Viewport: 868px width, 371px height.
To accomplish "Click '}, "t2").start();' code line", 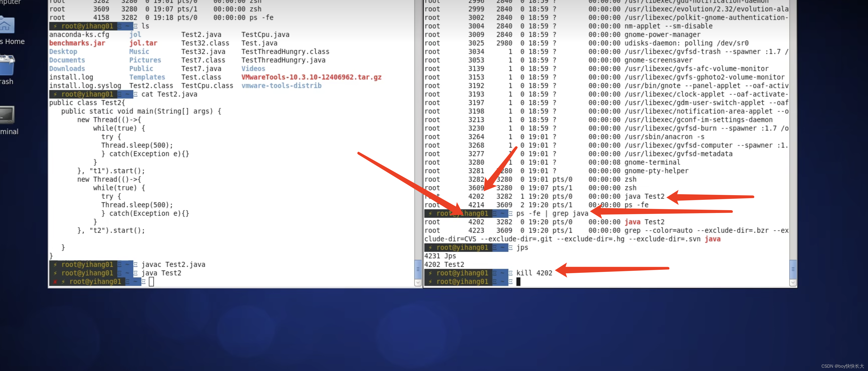I will (111, 231).
